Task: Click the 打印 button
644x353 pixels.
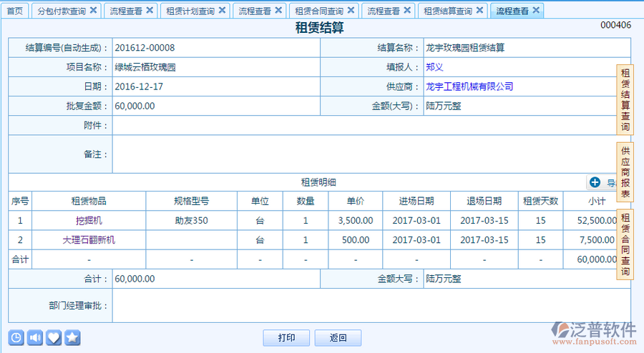Action: (x=286, y=338)
